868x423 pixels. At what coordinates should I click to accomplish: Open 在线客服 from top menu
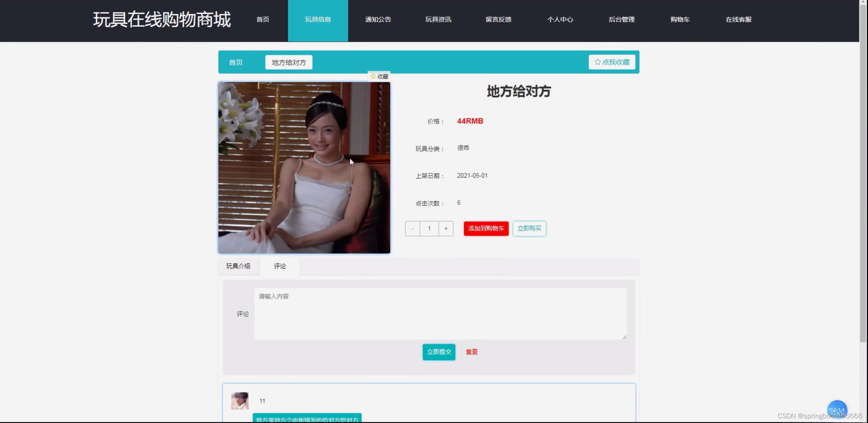(x=738, y=20)
